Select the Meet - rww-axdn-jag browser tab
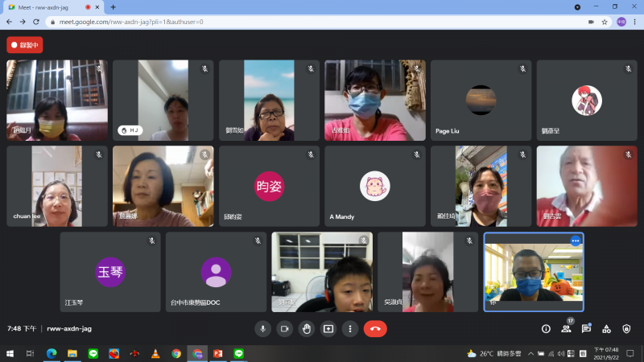The height and width of the screenshot is (362, 644). pos(48,6)
